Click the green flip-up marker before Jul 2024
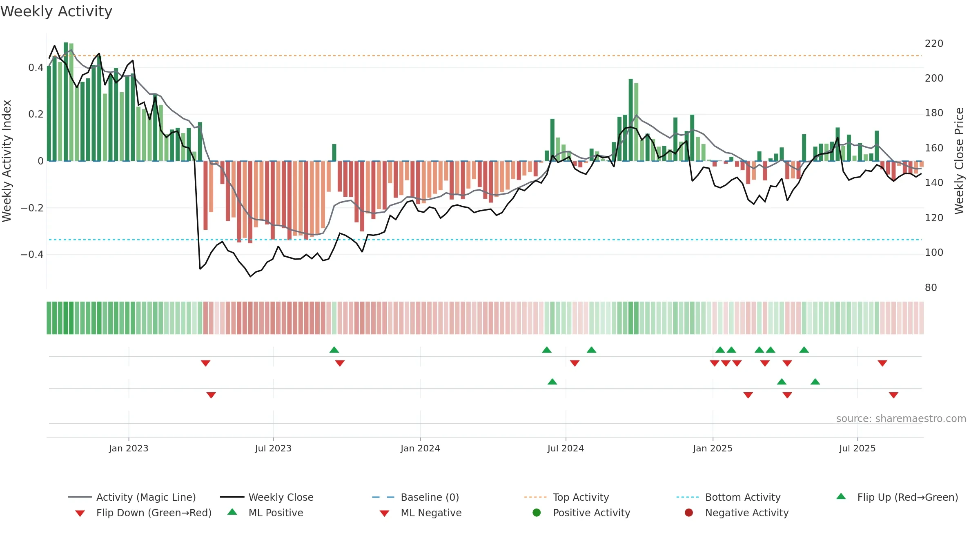Screen dimensions: 980x551 (x=547, y=350)
